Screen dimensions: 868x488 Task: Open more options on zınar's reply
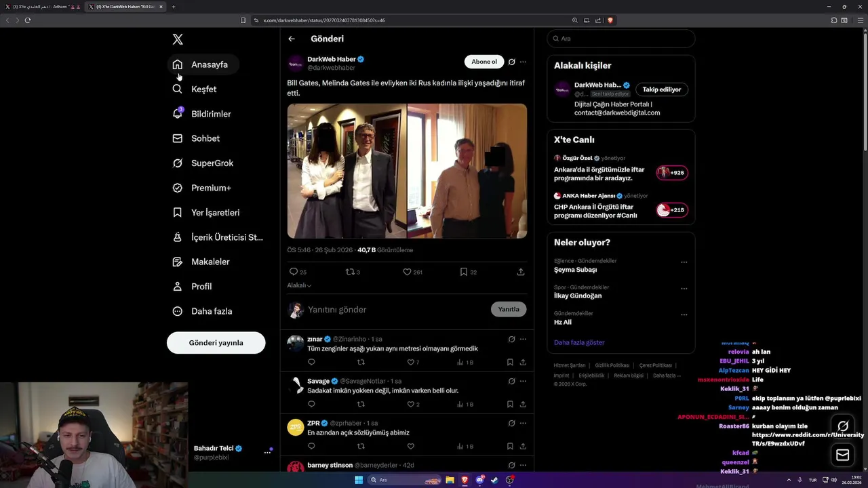point(523,339)
